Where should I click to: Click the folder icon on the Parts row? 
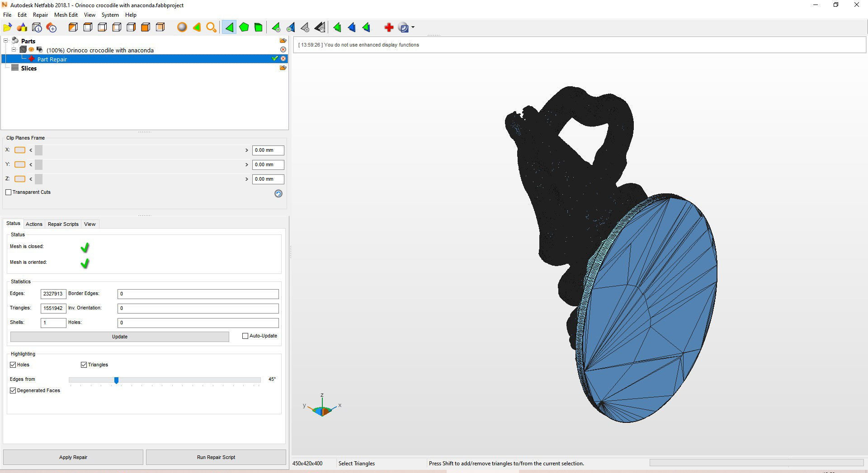pyautogui.click(x=283, y=41)
